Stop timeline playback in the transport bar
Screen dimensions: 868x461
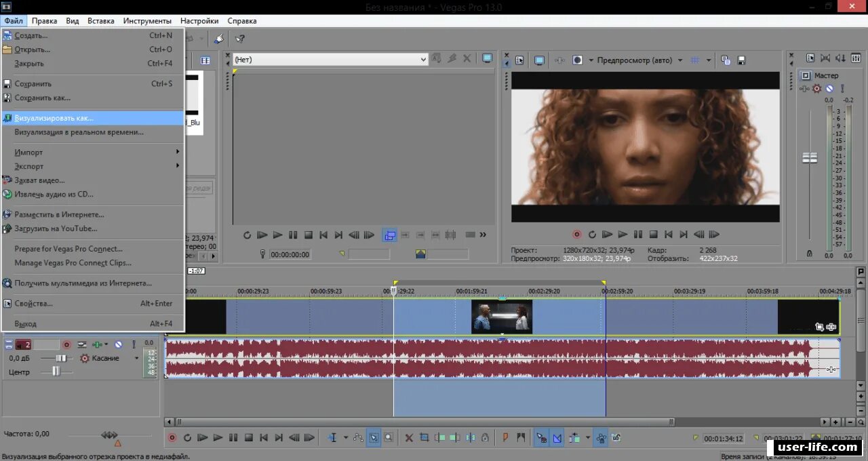tap(248, 438)
